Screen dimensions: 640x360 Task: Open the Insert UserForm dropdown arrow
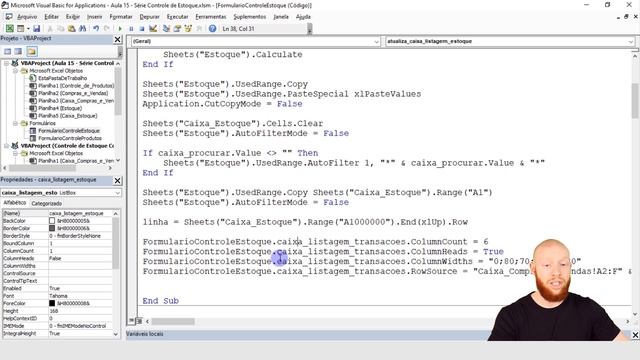point(28,29)
